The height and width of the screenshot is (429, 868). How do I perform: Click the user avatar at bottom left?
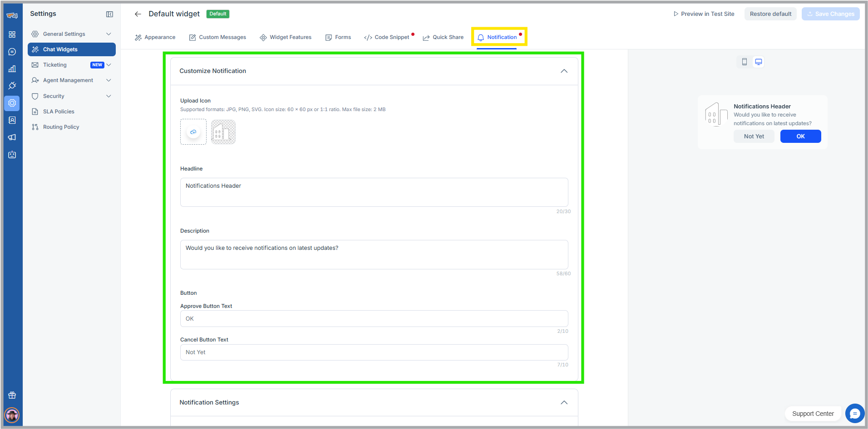click(x=12, y=414)
